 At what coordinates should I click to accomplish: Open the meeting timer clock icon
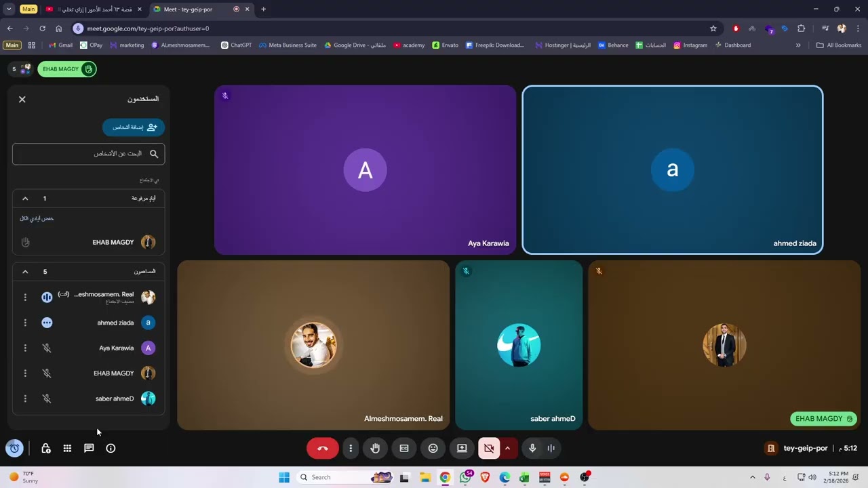(14, 448)
